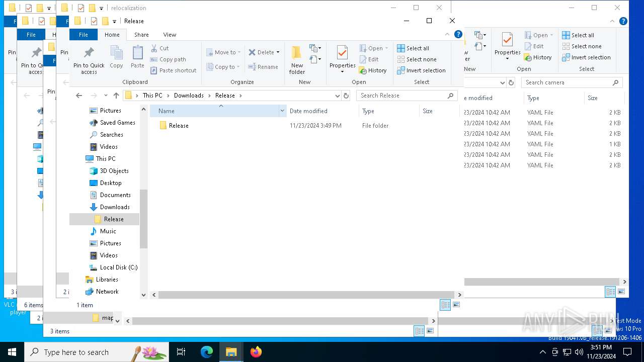Click the Paste button in Release ribbon
Image resolution: width=644 pixels, height=362 pixels.
(x=137, y=57)
